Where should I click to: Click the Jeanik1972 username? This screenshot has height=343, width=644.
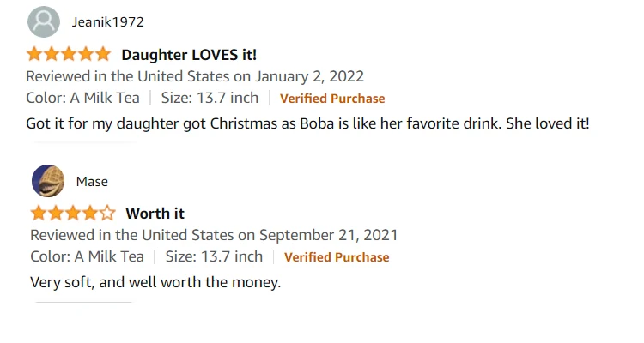[108, 21]
